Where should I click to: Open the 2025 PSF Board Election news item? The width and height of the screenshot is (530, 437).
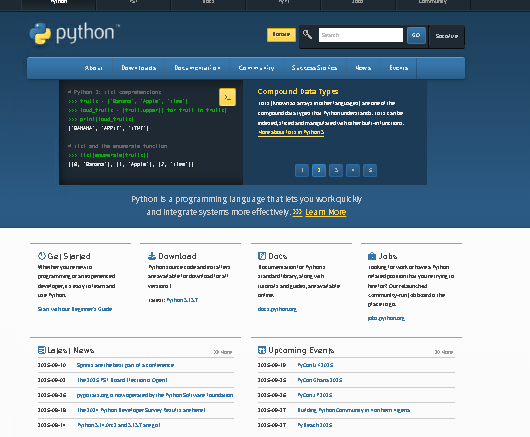click(x=122, y=380)
